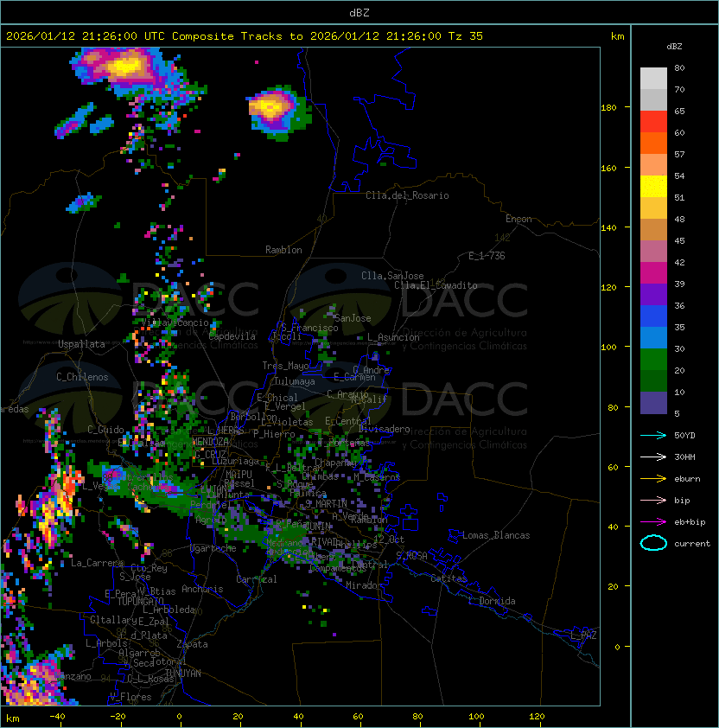Click the 'Mirador' place label
The width and height of the screenshot is (719, 728).
364,585
